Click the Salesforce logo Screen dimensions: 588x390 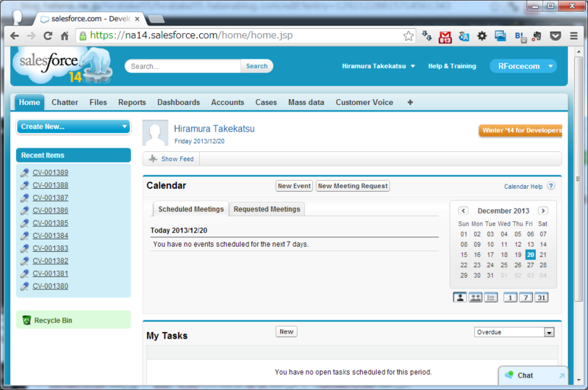[62, 65]
